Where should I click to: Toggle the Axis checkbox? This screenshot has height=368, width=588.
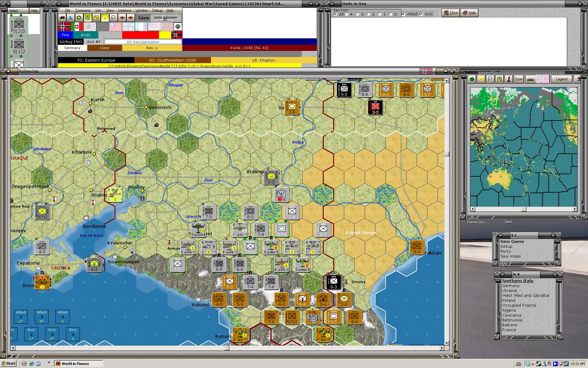click(x=421, y=14)
